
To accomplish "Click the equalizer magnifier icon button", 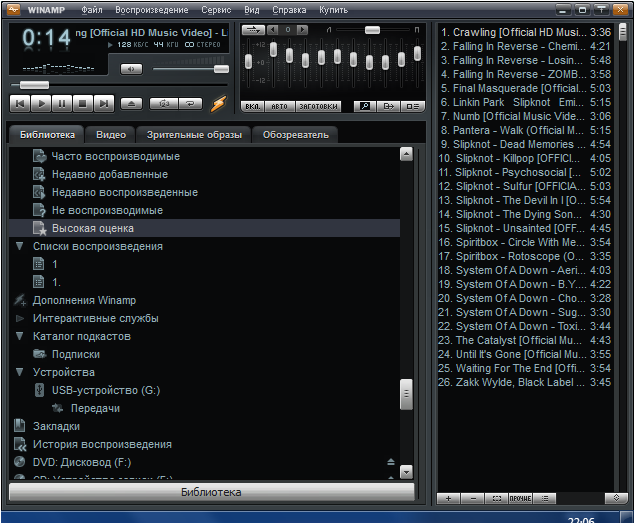I will pos(365,107).
